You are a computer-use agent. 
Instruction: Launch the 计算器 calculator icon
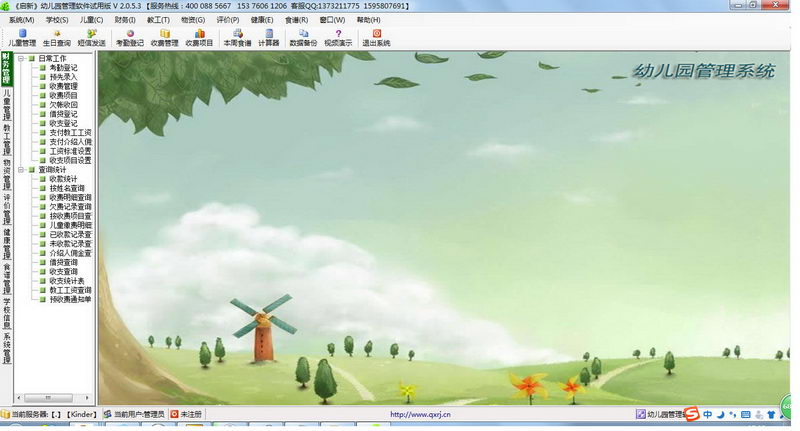point(268,38)
